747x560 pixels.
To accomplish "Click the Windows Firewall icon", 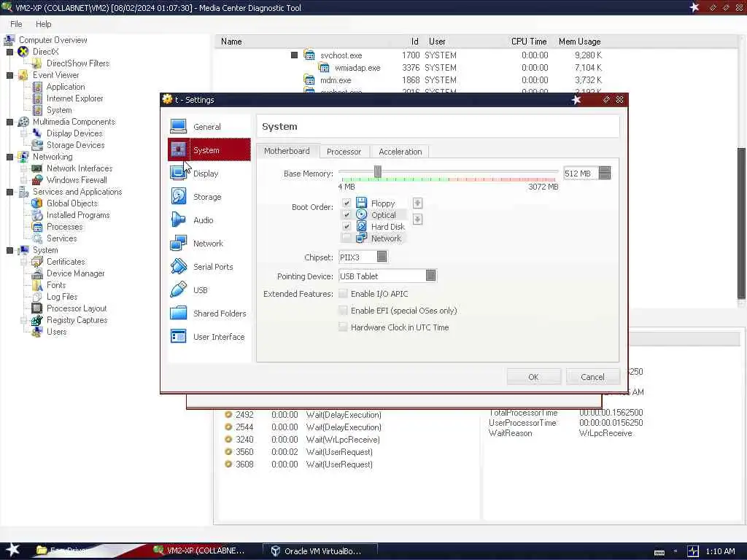I will pos(37,180).
